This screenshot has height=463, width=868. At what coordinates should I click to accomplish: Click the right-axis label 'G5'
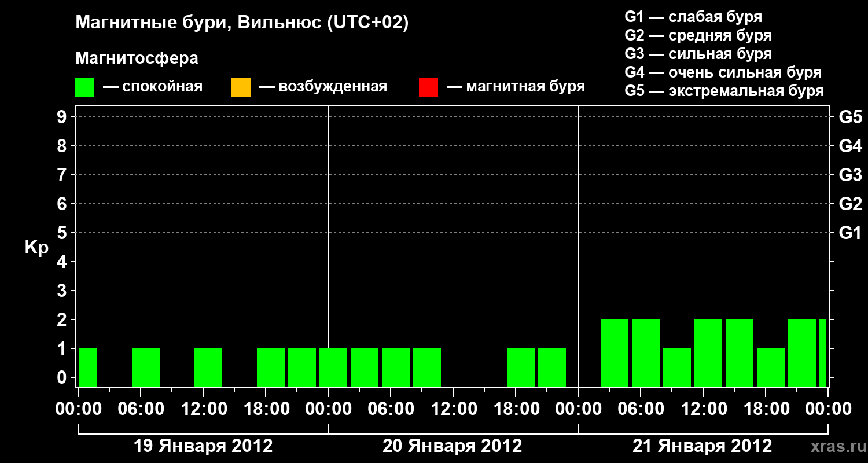coord(851,117)
